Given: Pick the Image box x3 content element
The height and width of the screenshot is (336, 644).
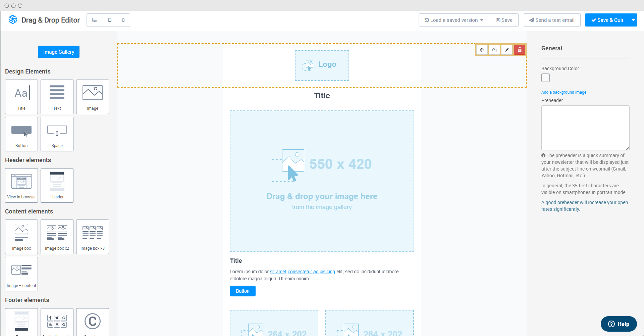Looking at the screenshot, I should pos(93,237).
